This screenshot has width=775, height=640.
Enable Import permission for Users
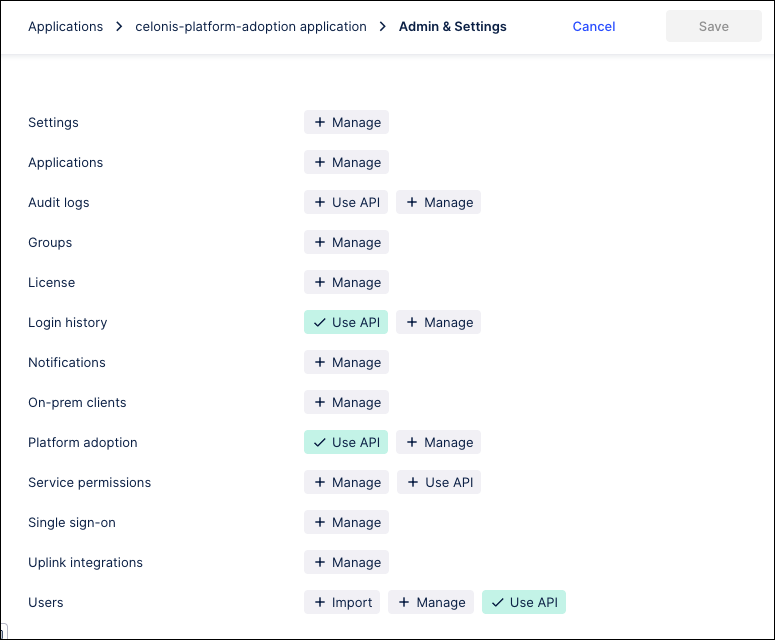point(342,602)
